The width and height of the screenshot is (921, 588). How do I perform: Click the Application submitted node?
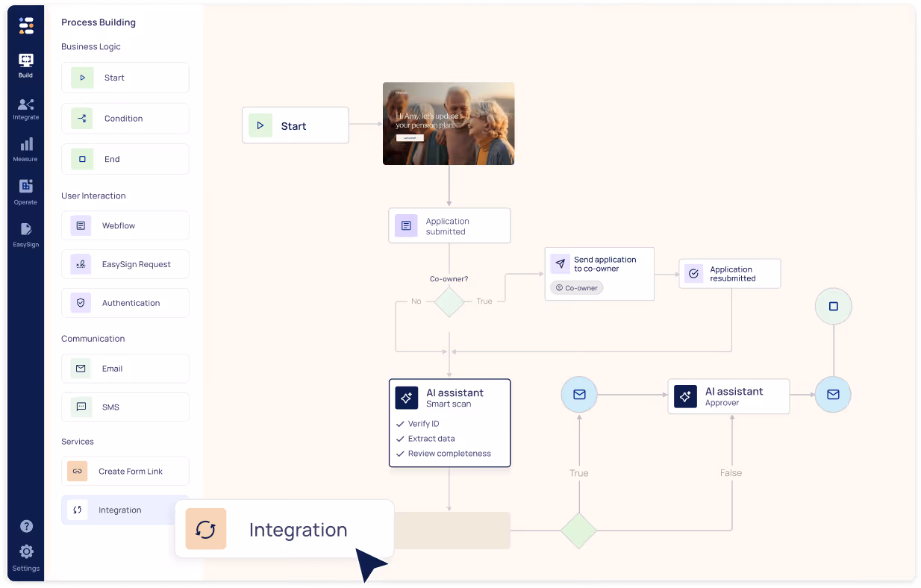[449, 226]
